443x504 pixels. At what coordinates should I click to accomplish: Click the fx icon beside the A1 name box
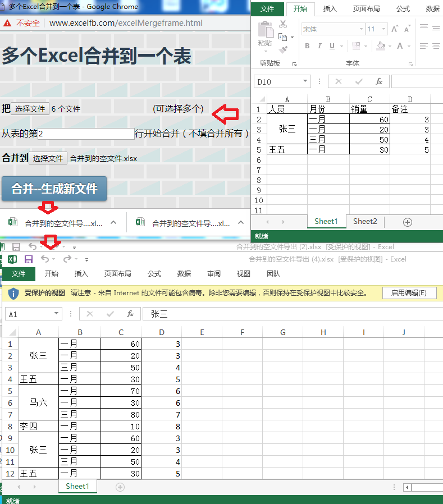[130, 314]
